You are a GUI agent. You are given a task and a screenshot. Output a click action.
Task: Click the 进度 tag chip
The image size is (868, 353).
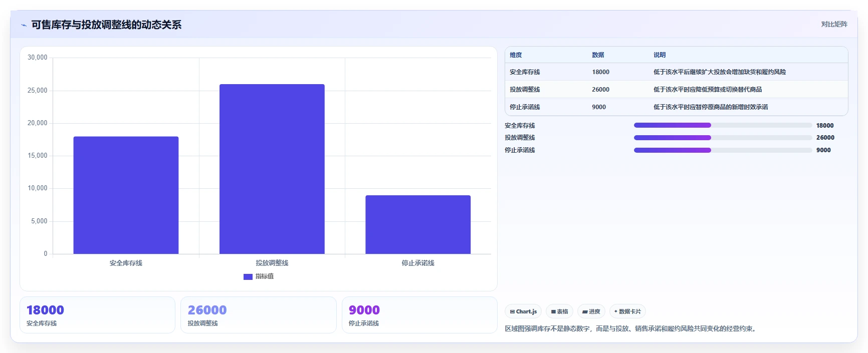(x=591, y=311)
